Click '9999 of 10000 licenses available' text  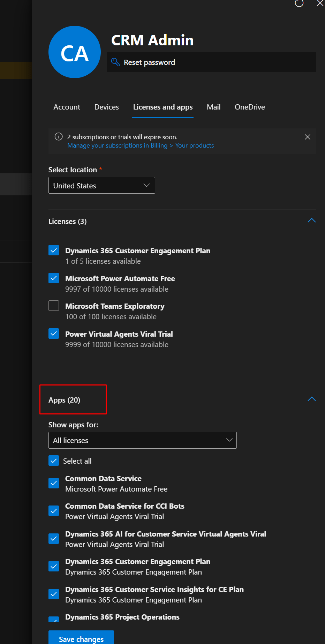[117, 345]
